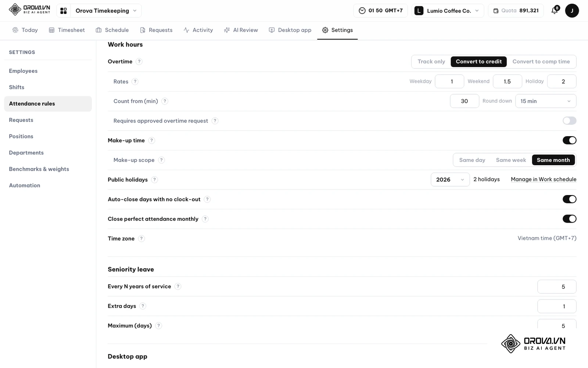Click help icon next to Time zone
This screenshot has height=368, width=588.
click(x=141, y=238)
